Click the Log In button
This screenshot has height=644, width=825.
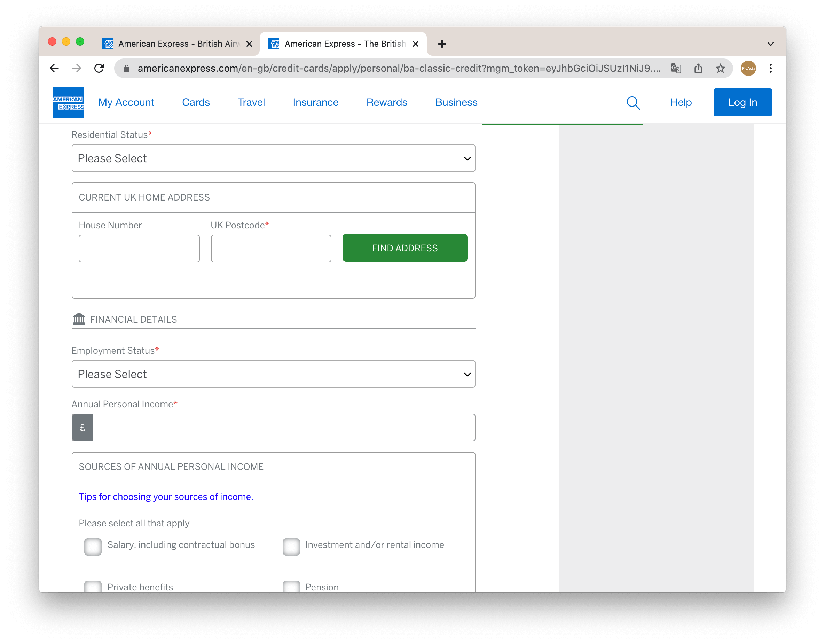point(742,102)
